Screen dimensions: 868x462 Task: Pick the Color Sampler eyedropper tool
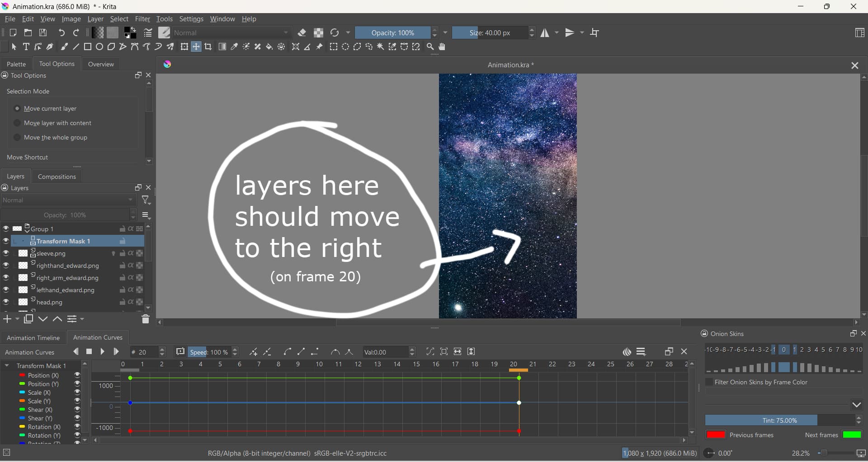(x=234, y=47)
